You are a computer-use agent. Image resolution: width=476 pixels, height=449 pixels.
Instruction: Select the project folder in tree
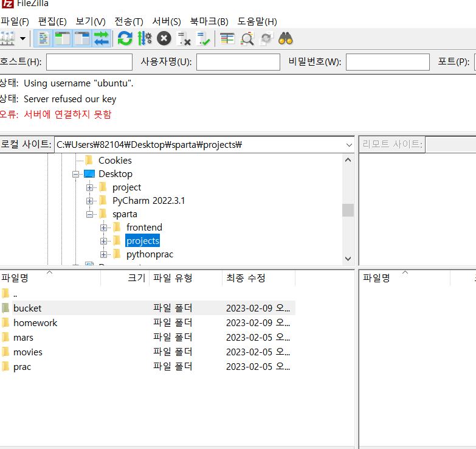[x=126, y=187]
